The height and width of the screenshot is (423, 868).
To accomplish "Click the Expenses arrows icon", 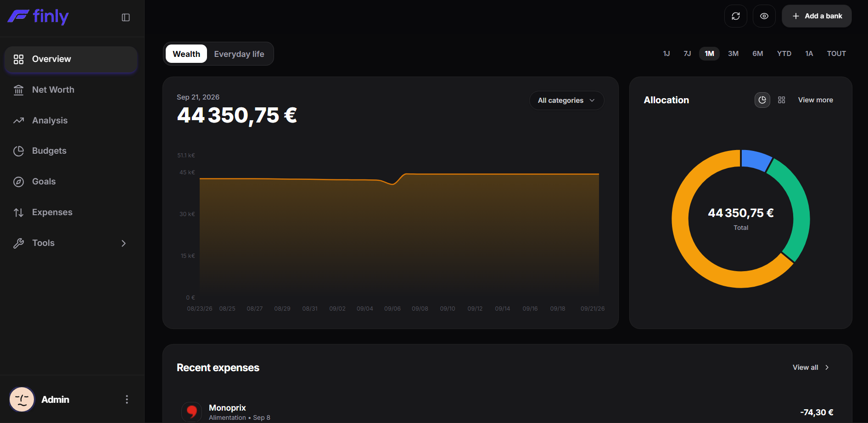I will coord(18,212).
